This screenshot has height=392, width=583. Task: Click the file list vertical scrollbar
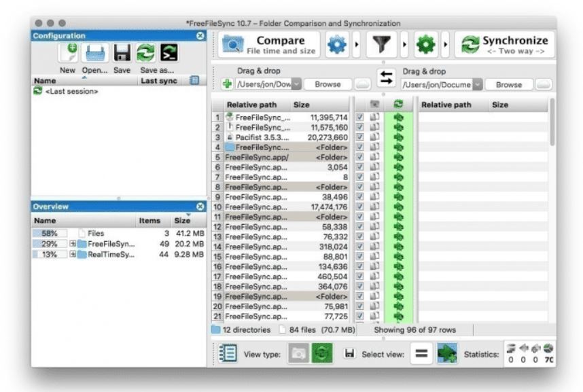[x=552, y=123]
